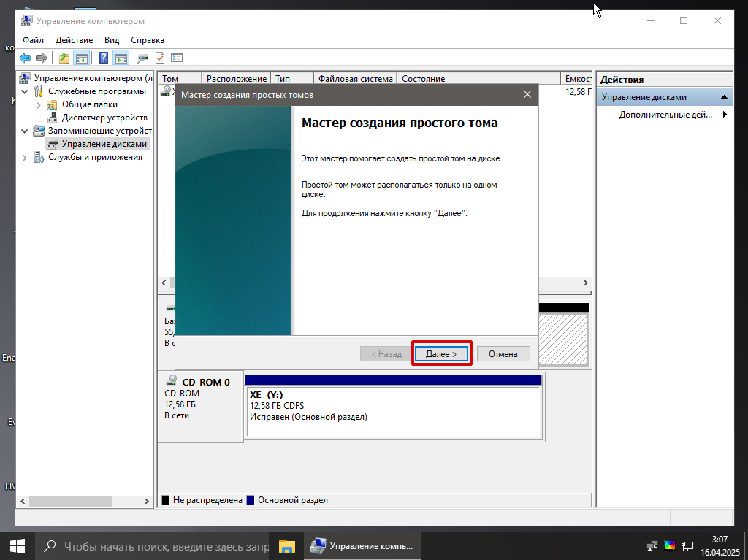Click the Общие папки folder icon
The image size is (748, 560).
[x=52, y=104]
